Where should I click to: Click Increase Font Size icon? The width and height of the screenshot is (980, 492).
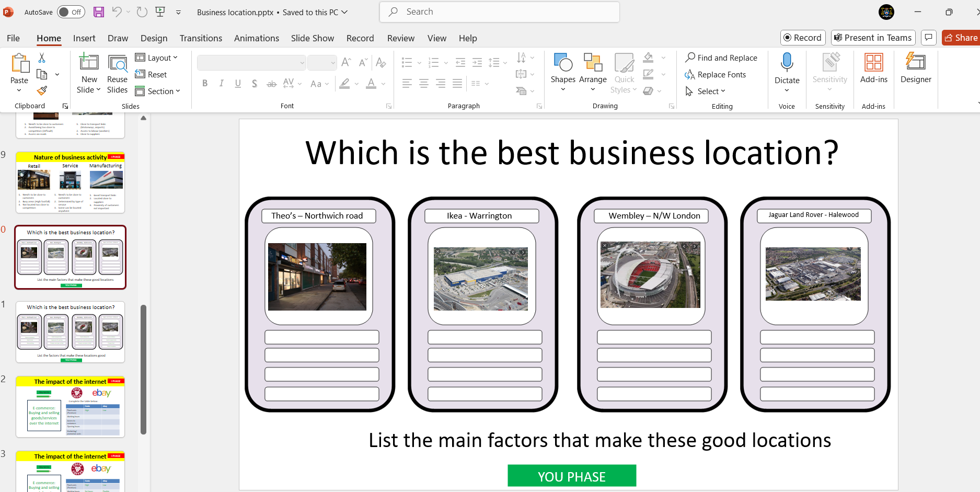click(x=346, y=63)
